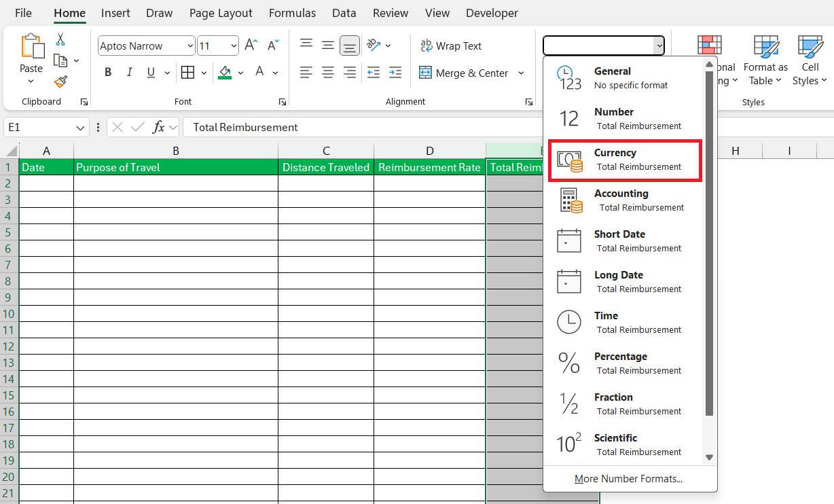Screen dimensions: 834x504
Task: Toggle Bottom Align vertical alignment
Action: point(350,46)
